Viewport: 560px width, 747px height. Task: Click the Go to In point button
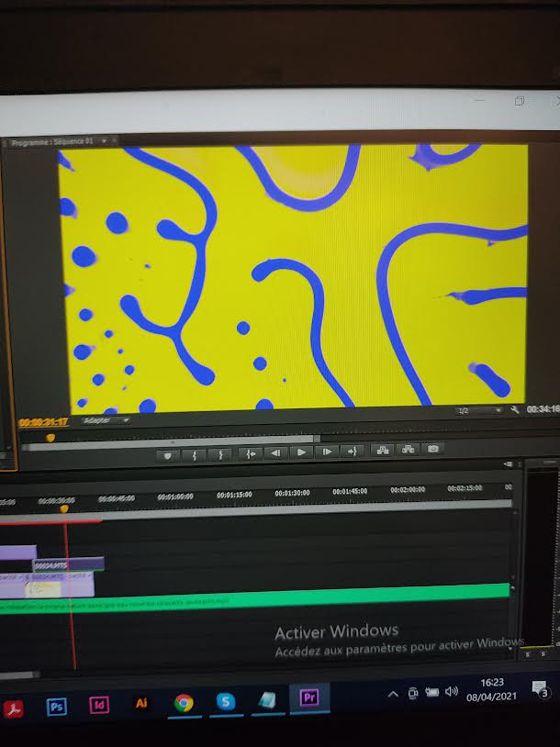(x=248, y=453)
